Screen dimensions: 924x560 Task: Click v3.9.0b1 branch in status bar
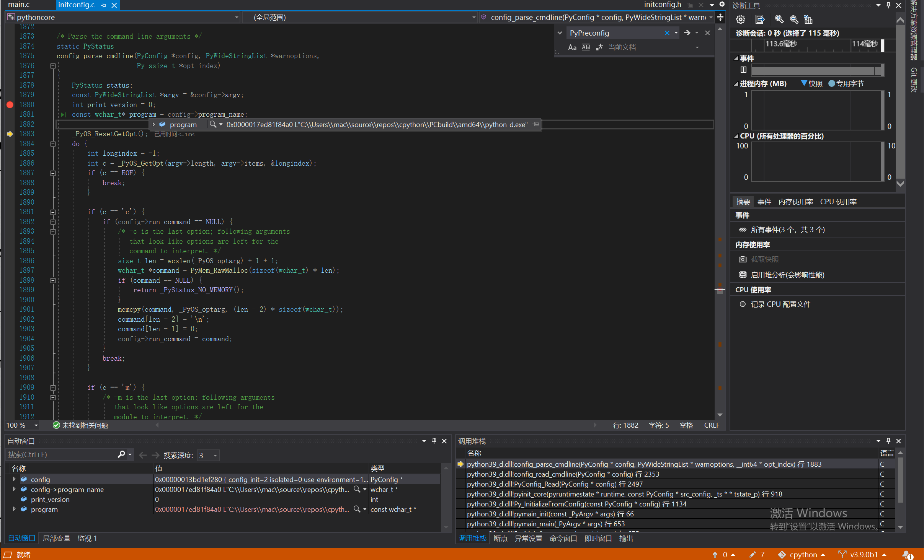pos(863,555)
